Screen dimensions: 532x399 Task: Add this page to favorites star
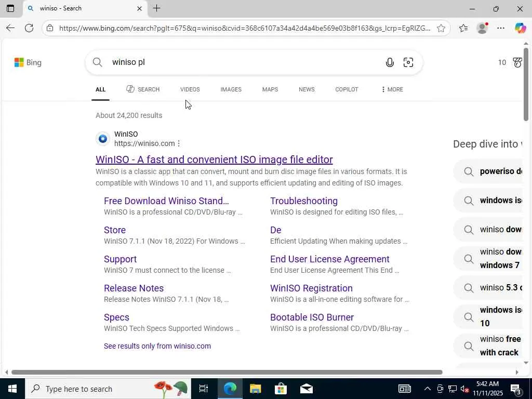(441, 28)
